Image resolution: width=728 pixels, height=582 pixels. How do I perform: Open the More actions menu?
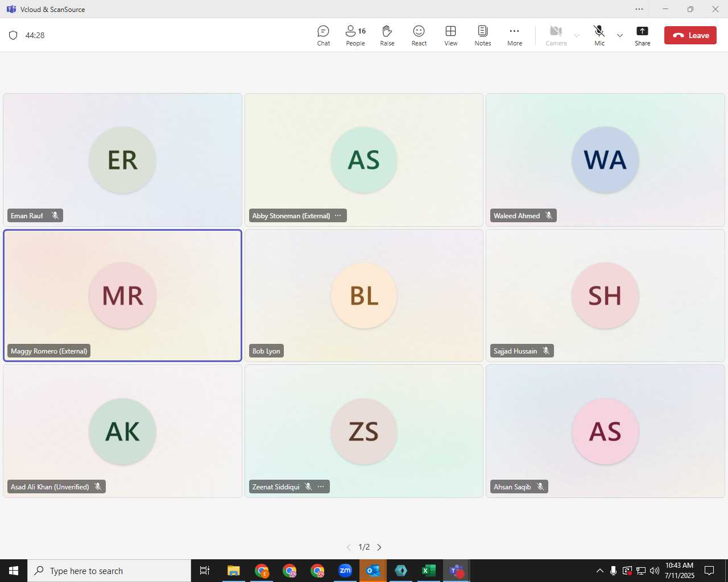[x=515, y=35]
